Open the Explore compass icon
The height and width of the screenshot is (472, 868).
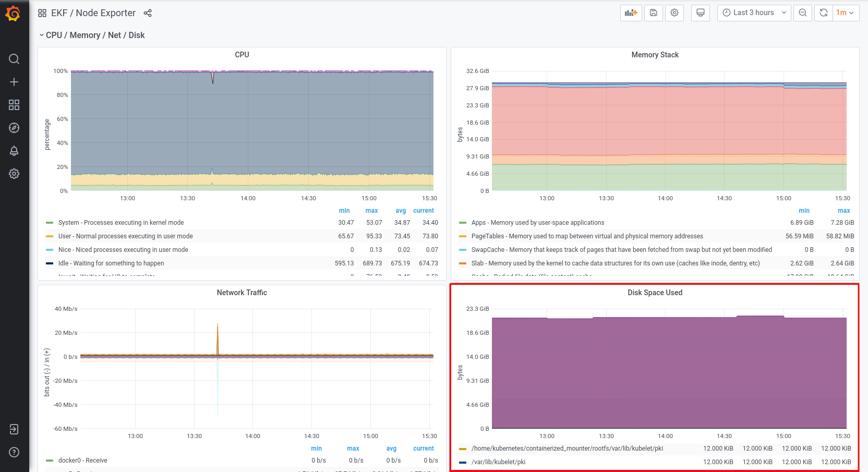(x=14, y=128)
